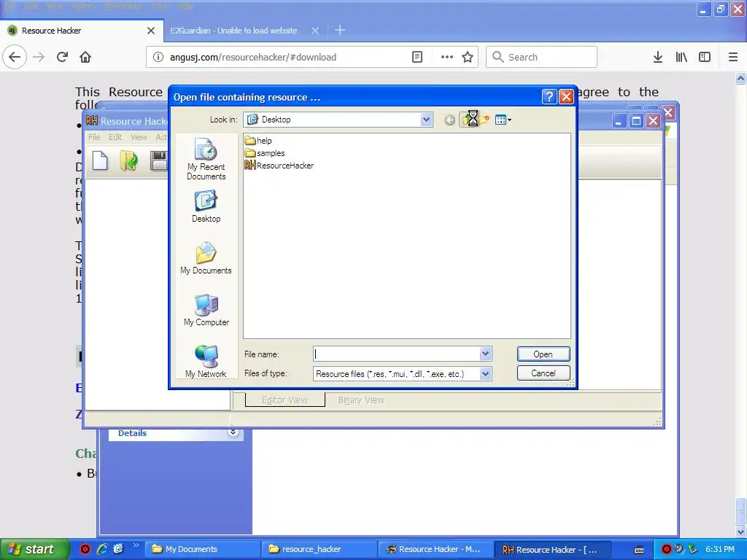Viewport: 747px width, 560px height.
Task: Click the site information icon
Action: click(158, 57)
